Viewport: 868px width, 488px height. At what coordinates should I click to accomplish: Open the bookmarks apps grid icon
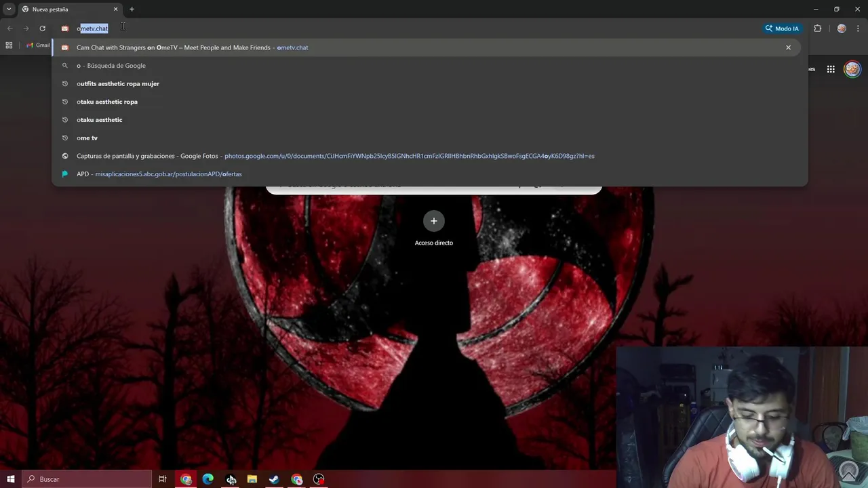(9, 45)
